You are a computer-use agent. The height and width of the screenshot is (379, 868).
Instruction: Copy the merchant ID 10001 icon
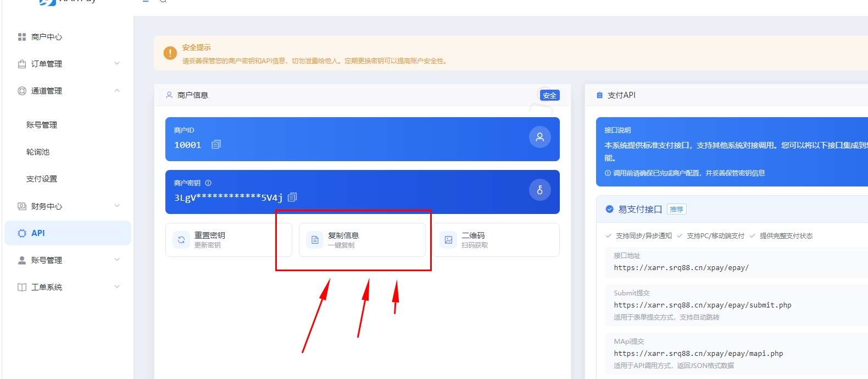[216, 145]
